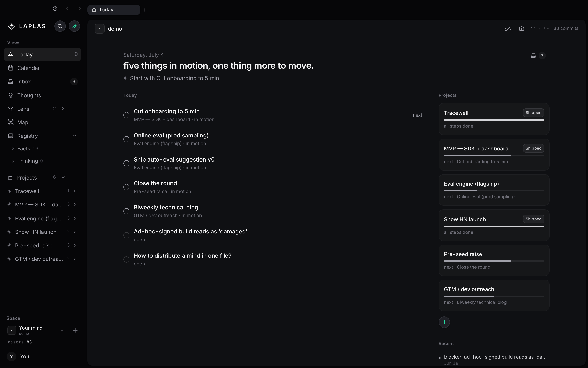Click the sparkle icon before Start with

tap(125, 78)
